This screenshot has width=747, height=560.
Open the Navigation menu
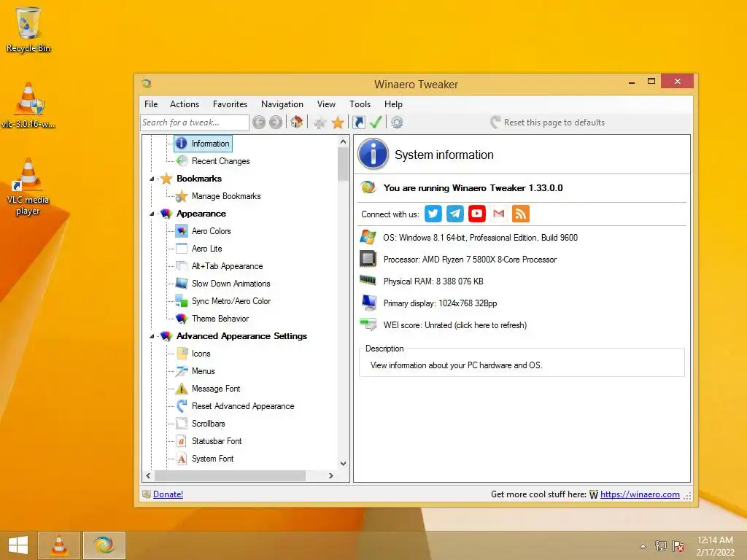[x=282, y=104]
